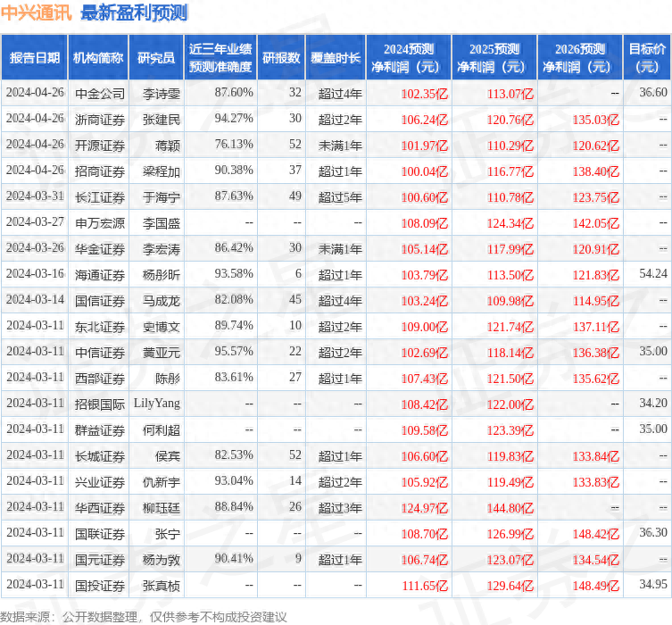
Task: Click the 研报数 column header
Action: (281, 58)
